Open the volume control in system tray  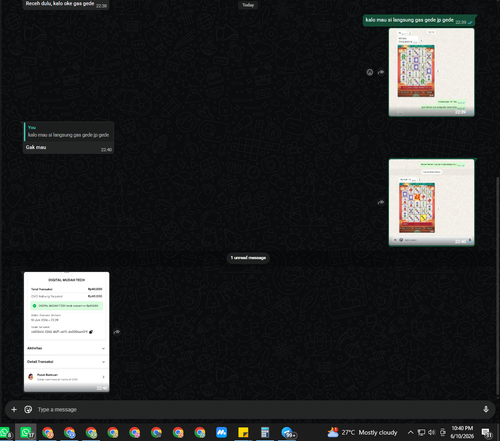pos(432,432)
